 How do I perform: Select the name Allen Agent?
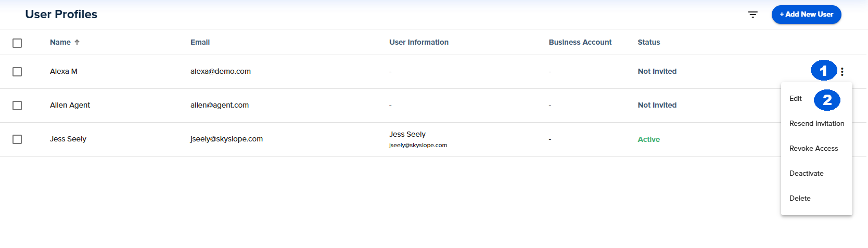pyautogui.click(x=70, y=106)
